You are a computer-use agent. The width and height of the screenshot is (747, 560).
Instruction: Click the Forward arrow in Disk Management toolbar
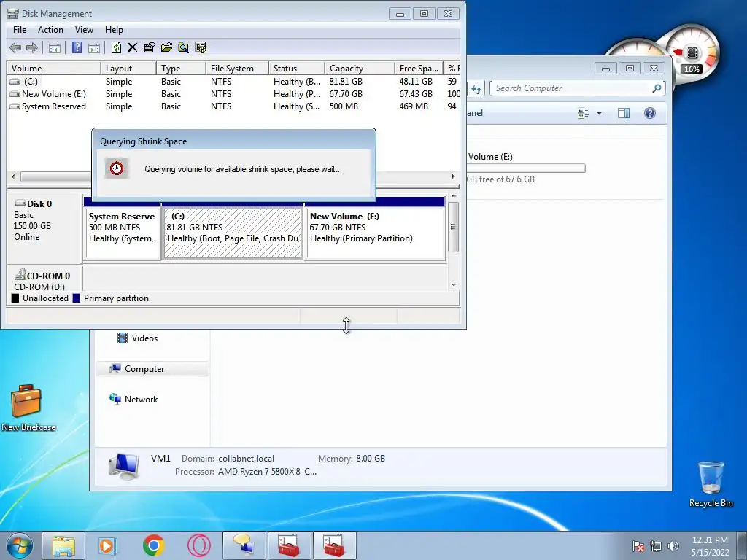32,47
